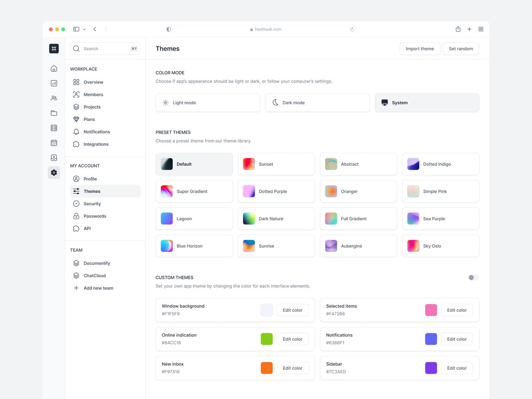Open Plans in Workplace menu
Screen dimensions: 532x399
106,119
